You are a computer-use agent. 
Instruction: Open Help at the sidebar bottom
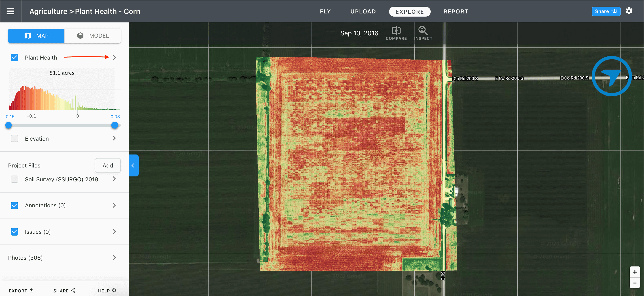pos(107,290)
